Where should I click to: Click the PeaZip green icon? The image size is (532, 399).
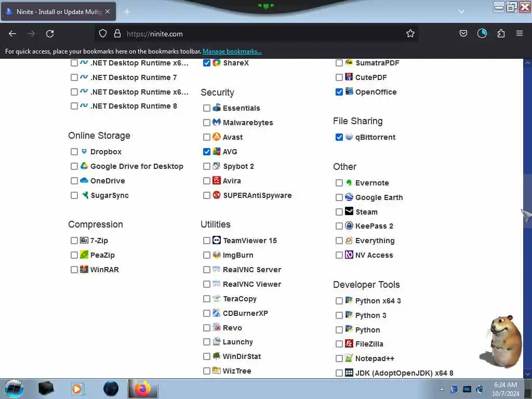[84, 255]
